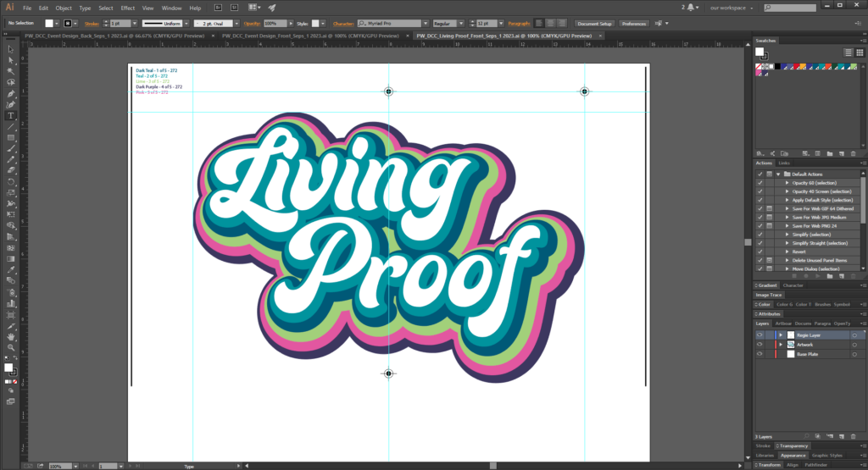This screenshot has height=470, width=868.
Task: Select the Line Segment tool
Action: point(10,127)
